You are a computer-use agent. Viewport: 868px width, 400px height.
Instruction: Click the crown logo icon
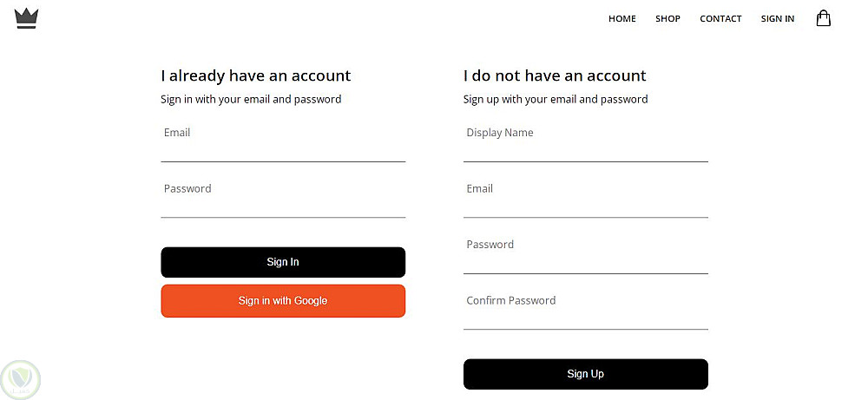point(27,18)
